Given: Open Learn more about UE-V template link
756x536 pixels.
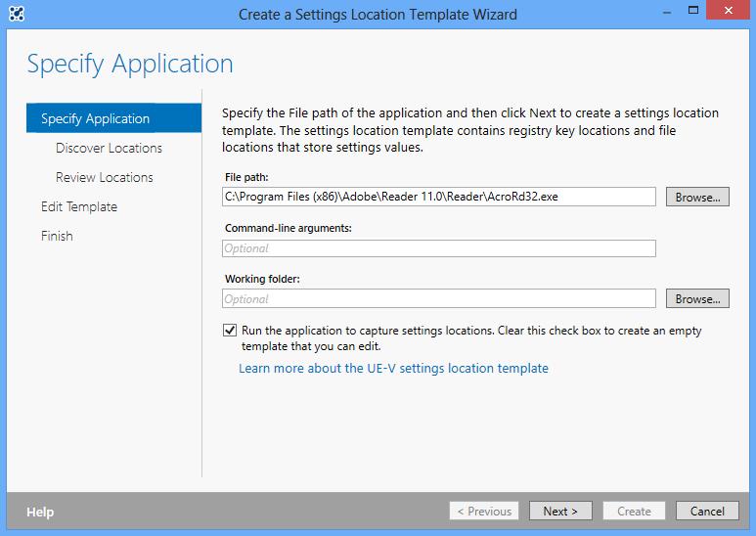Looking at the screenshot, I should point(393,369).
